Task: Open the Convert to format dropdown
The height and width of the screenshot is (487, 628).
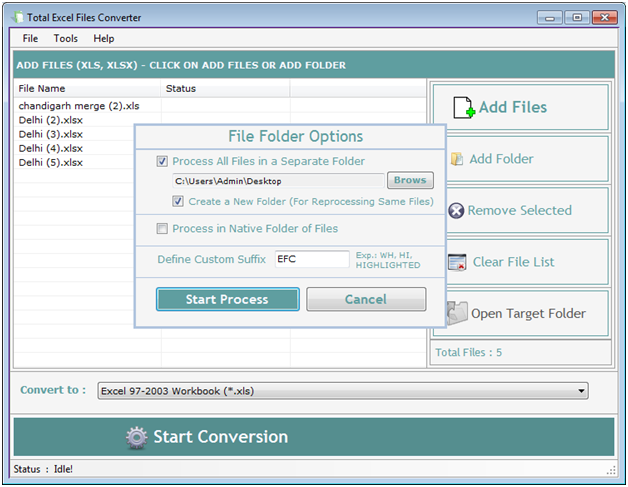Action: [x=343, y=391]
